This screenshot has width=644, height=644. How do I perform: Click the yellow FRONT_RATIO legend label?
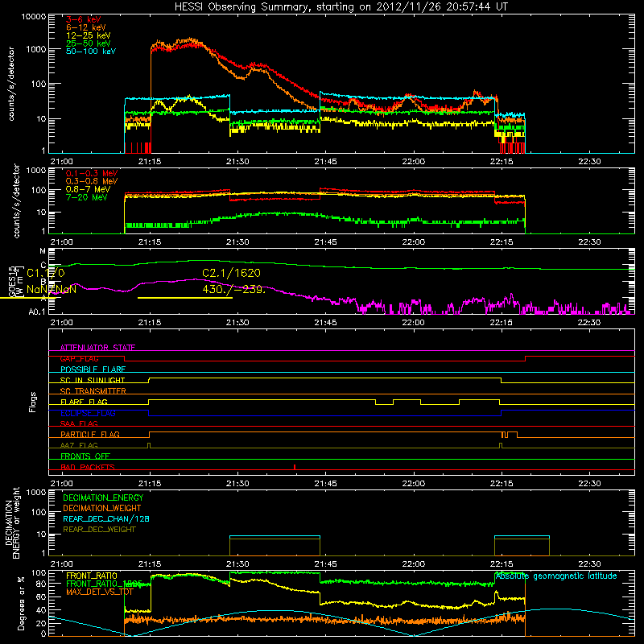[x=92, y=576]
